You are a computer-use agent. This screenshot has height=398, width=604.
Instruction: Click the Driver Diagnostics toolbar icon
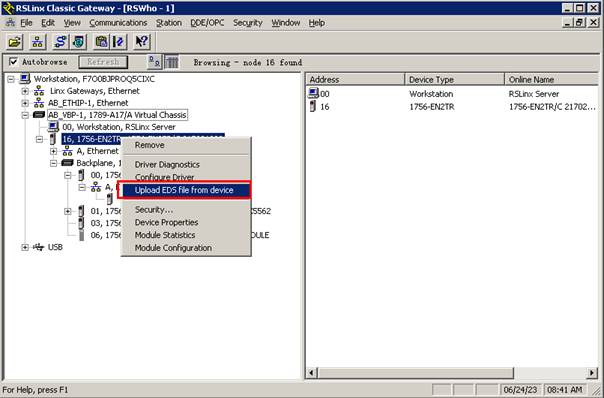pyautogui.click(x=78, y=42)
